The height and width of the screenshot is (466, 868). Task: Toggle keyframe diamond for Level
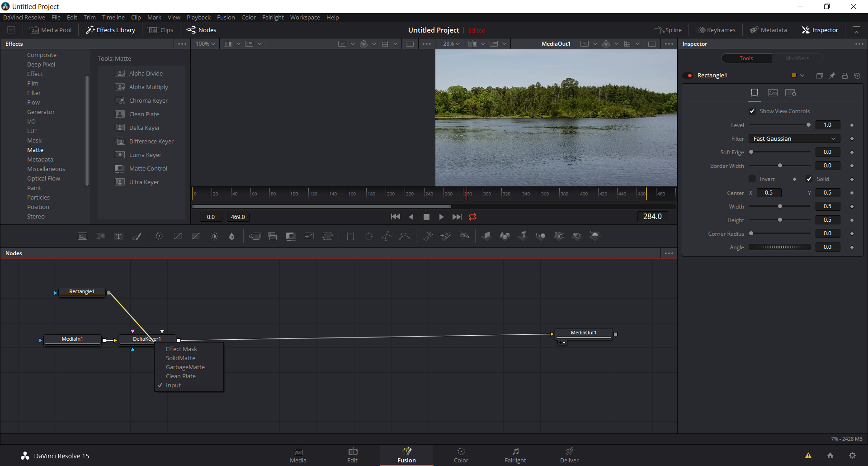pyautogui.click(x=852, y=125)
